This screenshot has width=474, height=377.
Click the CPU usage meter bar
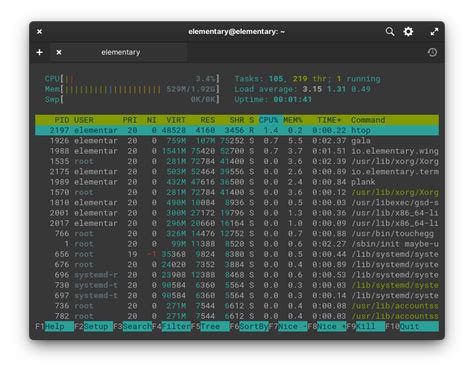[x=132, y=79]
